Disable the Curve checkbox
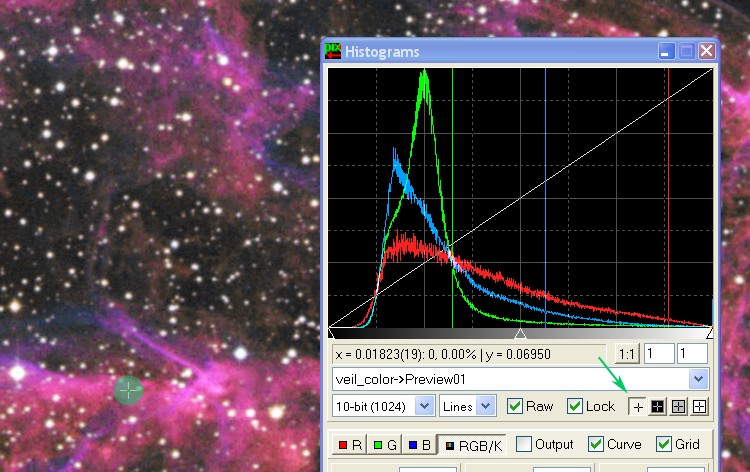Viewport: 750px width, 472px height. tap(596, 444)
